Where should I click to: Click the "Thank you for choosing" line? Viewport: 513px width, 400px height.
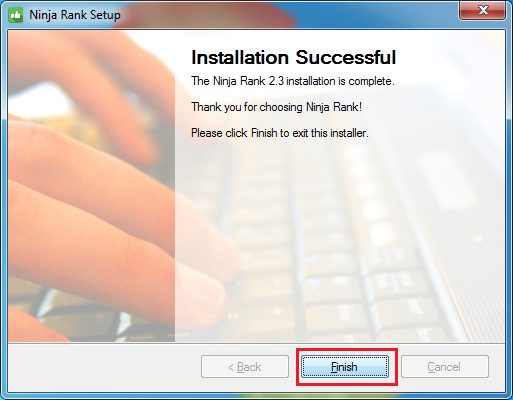point(276,107)
